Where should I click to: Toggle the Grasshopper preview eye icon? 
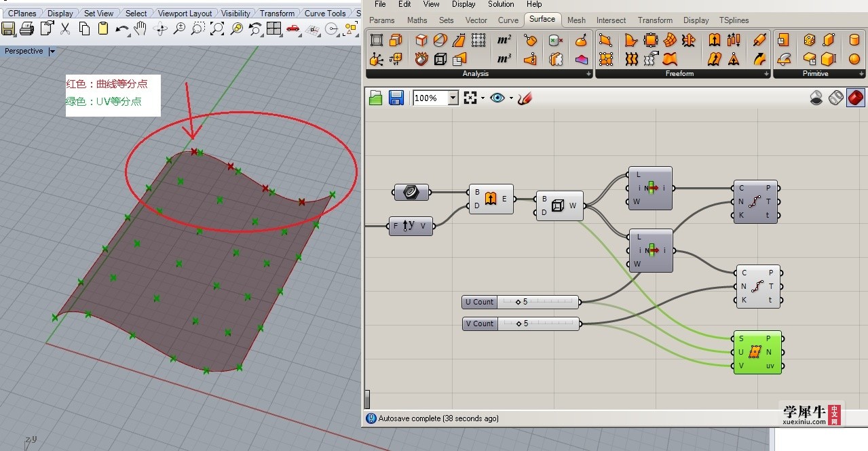[497, 98]
